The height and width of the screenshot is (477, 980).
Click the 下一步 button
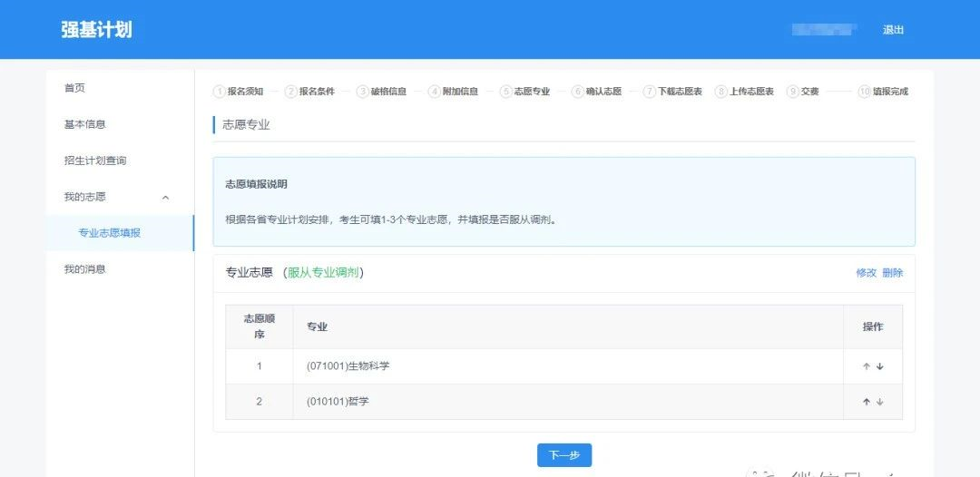click(564, 455)
